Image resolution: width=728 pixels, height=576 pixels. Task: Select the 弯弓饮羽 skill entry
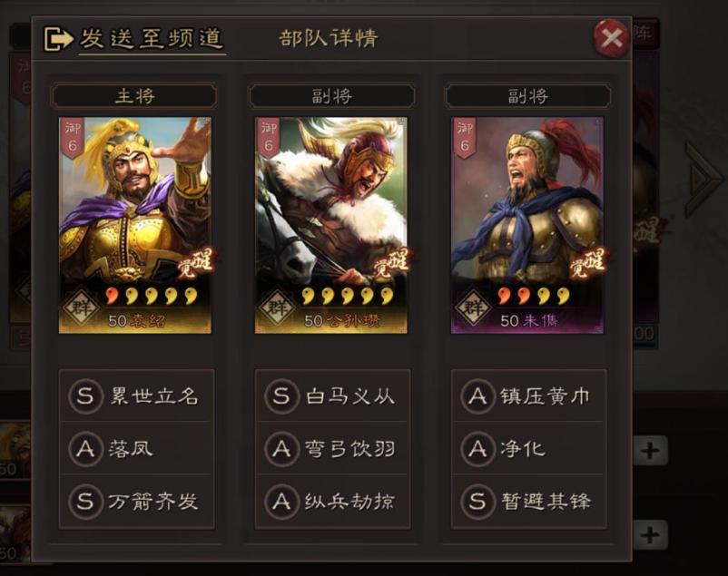pyautogui.click(x=332, y=448)
